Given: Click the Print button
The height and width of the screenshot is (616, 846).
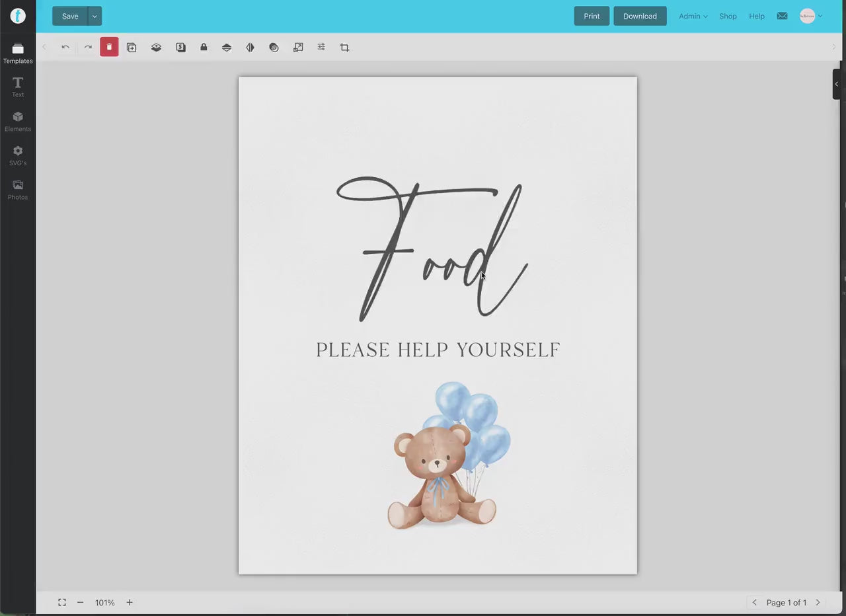Looking at the screenshot, I should tap(592, 16).
